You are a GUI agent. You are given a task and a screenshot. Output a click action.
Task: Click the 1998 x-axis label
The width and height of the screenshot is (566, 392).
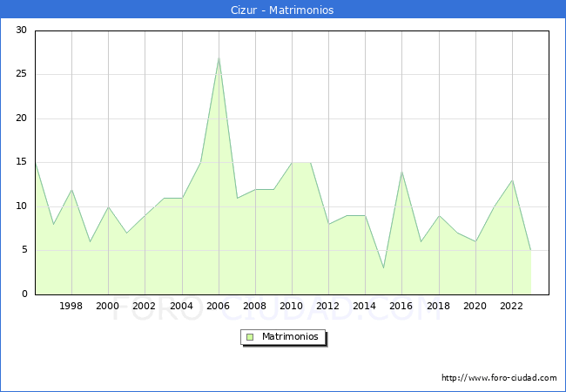pyautogui.click(x=71, y=306)
